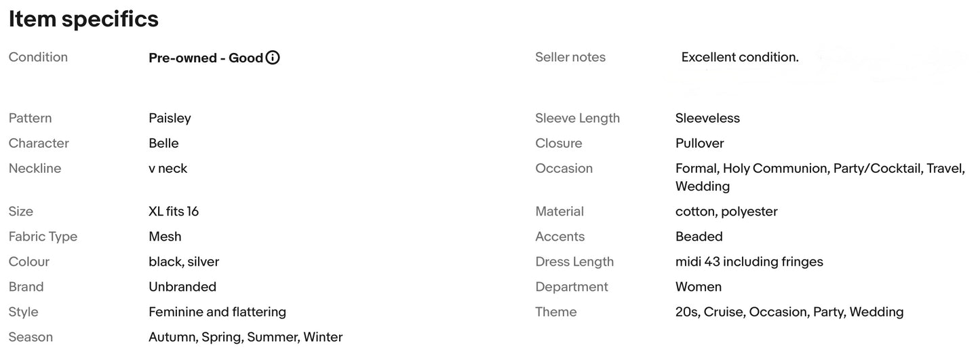This screenshot has height=358, width=980.
Task: Click the midi 43 including fringes value
Action: (749, 262)
